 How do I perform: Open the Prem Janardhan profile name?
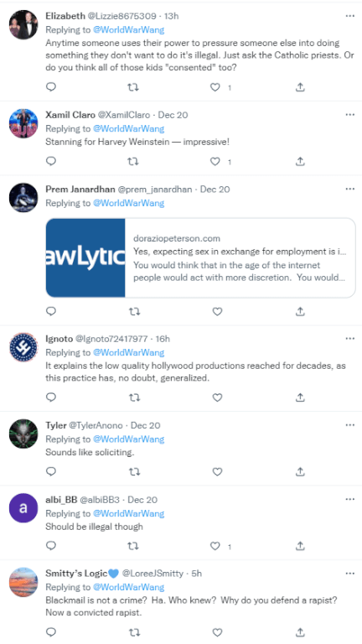tap(80, 190)
